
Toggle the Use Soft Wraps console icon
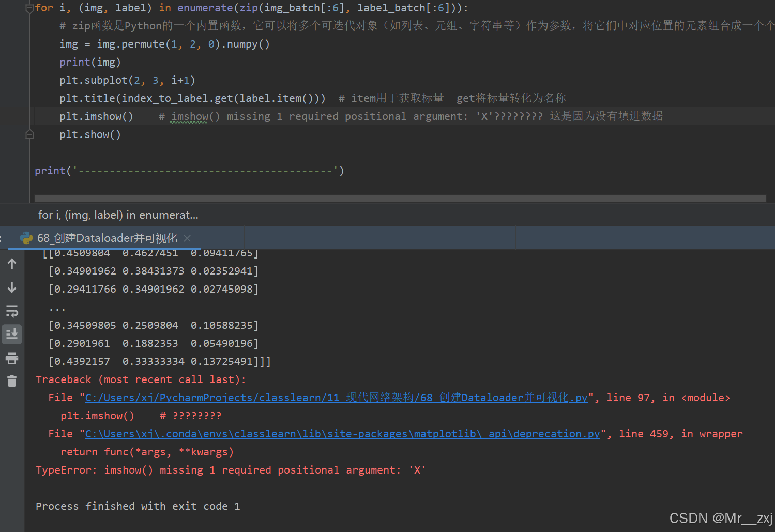click(x=11, y=311)
